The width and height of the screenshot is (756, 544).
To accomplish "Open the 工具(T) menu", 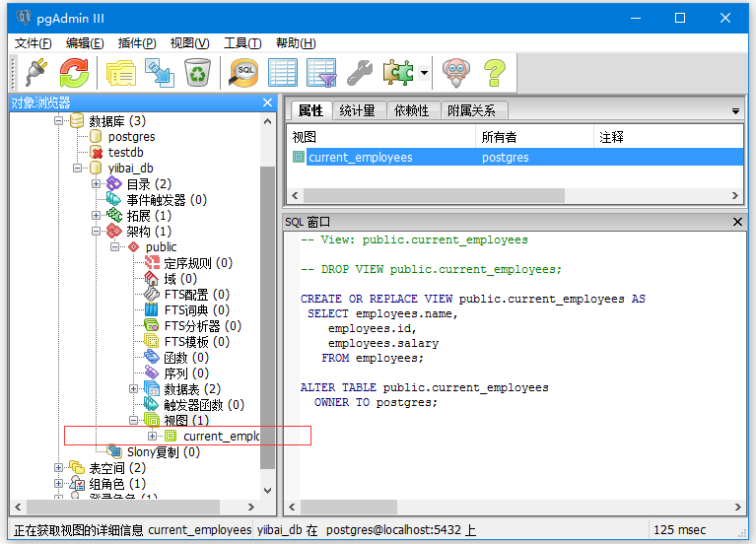I will pyautogui.click(x=242, y=43).
